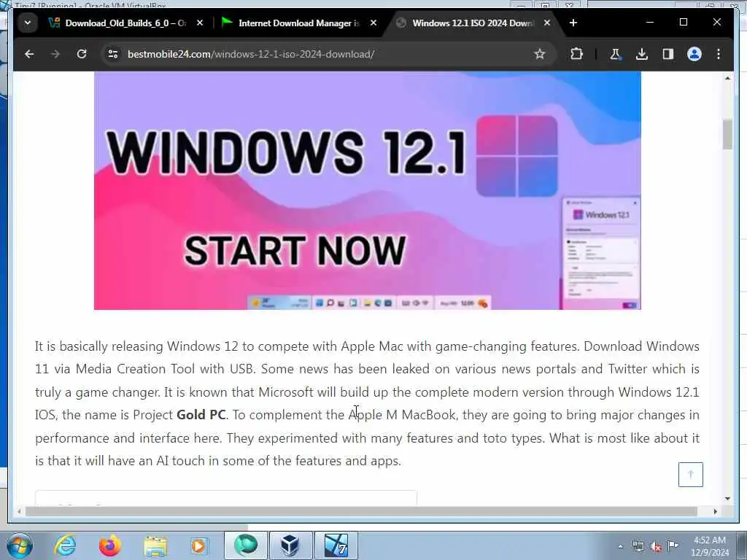This screenshot has height=560, width=747.
Task: Open a new browser tab
Action: click(x=573, y=23)
